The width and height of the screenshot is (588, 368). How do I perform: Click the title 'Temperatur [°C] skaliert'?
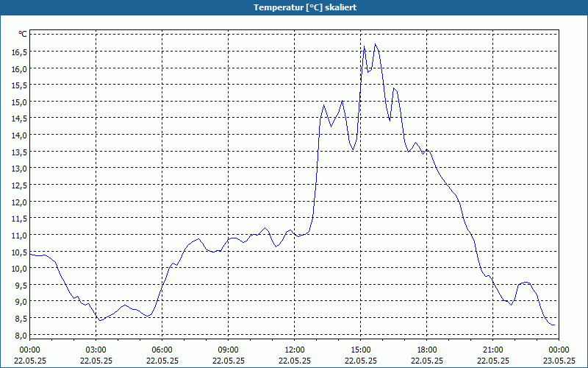pyautogui.click(x=305, y=7)
